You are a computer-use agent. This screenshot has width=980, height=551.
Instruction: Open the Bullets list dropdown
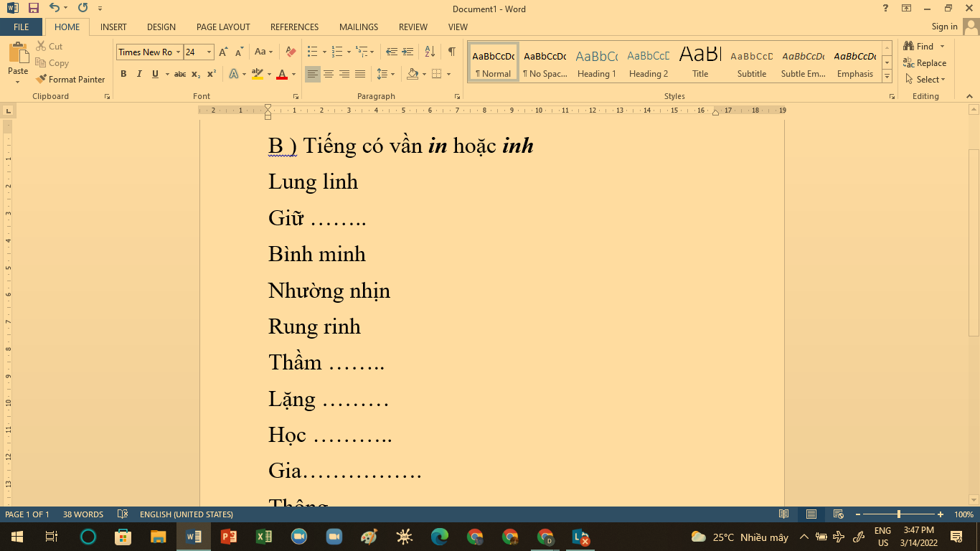pyautogui.click(x=324, y=52)
